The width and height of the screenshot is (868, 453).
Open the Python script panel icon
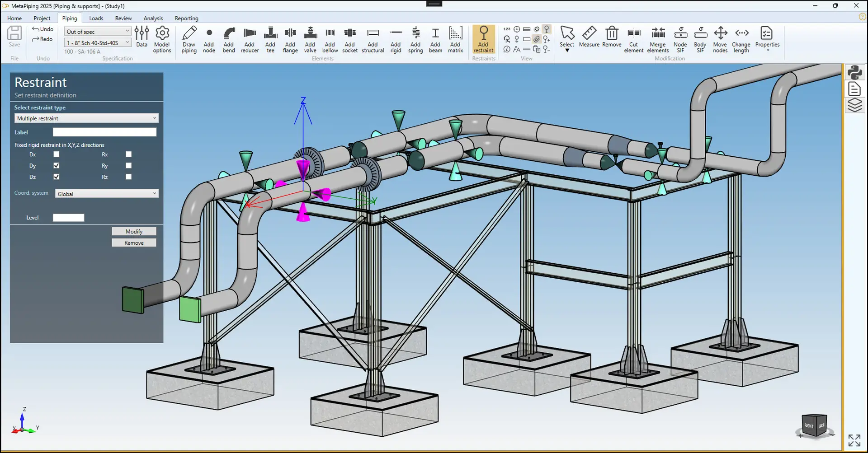854,72
